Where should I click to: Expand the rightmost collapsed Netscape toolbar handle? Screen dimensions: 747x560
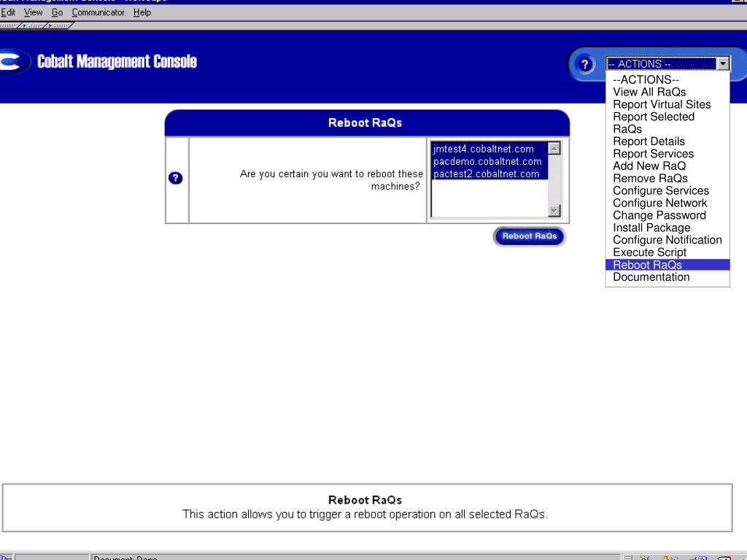pos(60,26)
